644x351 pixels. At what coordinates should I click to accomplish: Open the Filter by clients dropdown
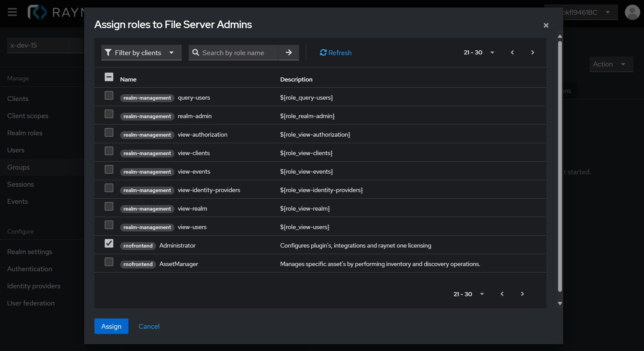[141, 52]
